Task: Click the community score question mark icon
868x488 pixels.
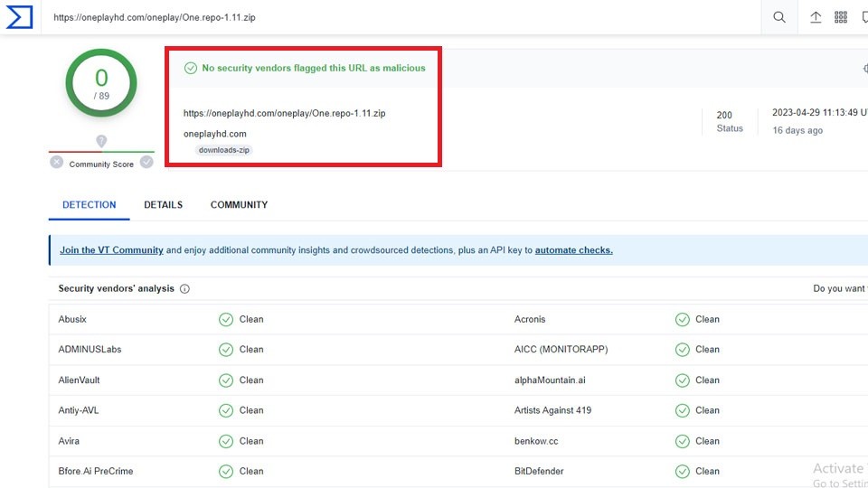Action: (x=101, y=141)
